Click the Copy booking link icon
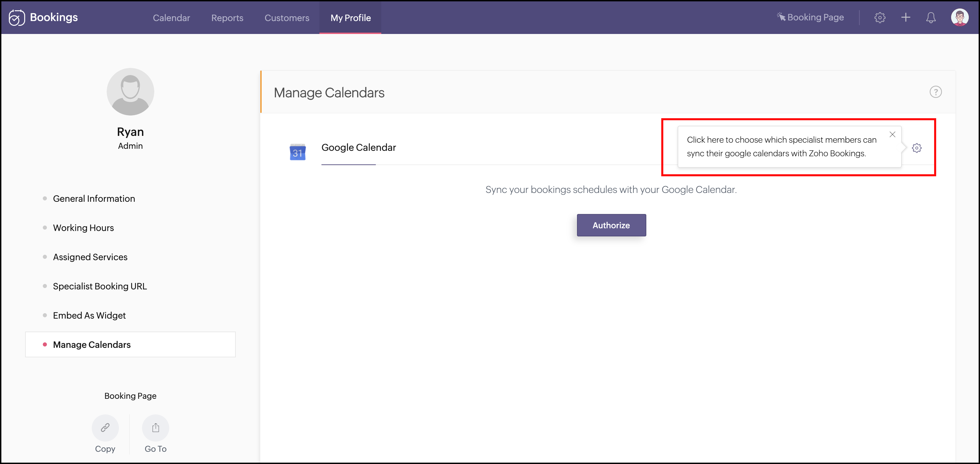Screen dimensions: 980x464 (105, 428)
